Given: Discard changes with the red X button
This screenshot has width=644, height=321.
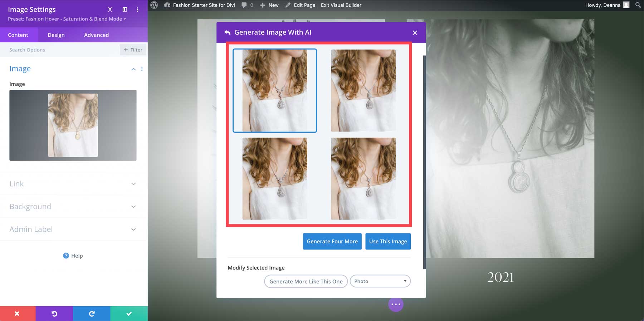Looking at the screenshot, I should click(x=18, y=313).
